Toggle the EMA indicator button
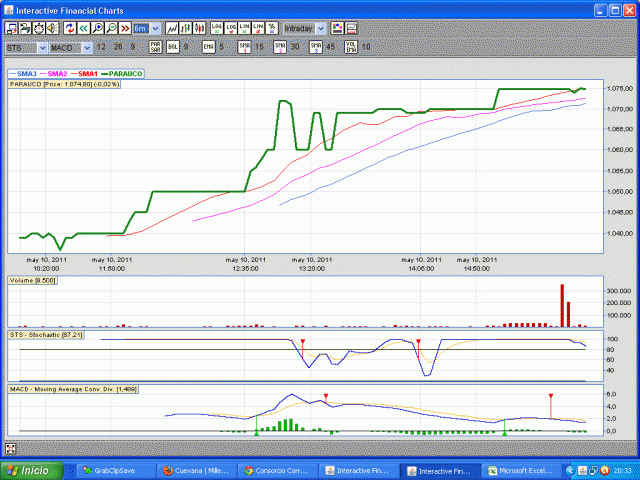 coord(208,47)
